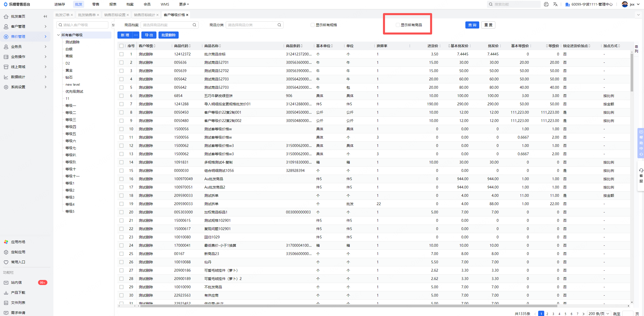This screenshot has width=644, height=316.
Task: Switch to the 销售目标统计 tab
Action: click(x=144, y=15)
